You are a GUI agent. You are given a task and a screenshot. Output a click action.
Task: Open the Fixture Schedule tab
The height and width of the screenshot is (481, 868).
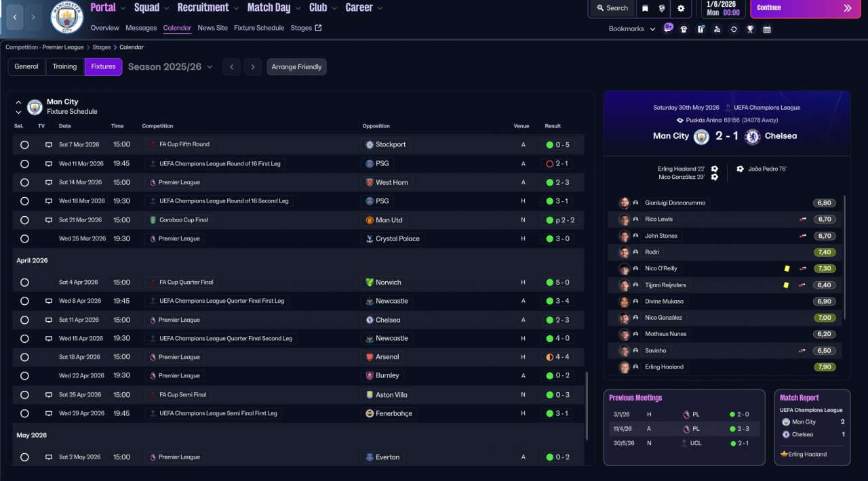(x=259, y=28)
